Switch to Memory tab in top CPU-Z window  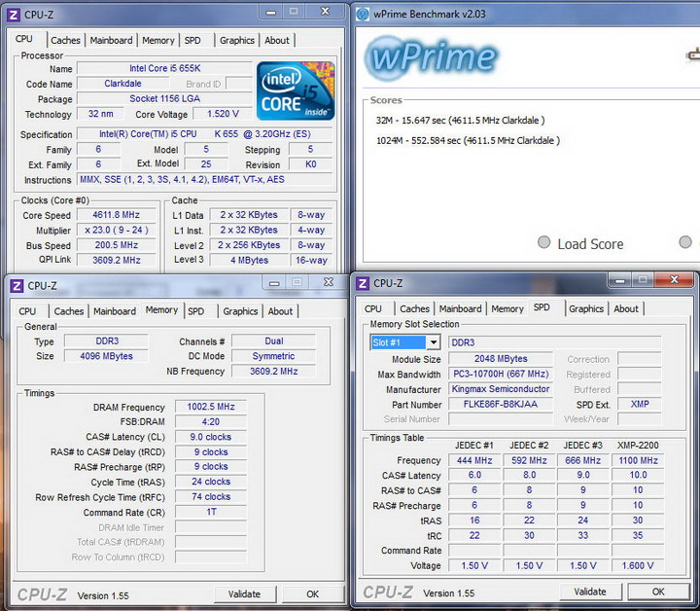pos(158,40)
